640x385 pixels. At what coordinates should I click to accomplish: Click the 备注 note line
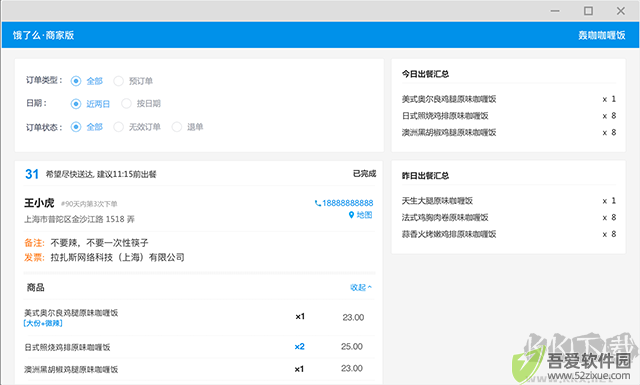click(86, 243)
